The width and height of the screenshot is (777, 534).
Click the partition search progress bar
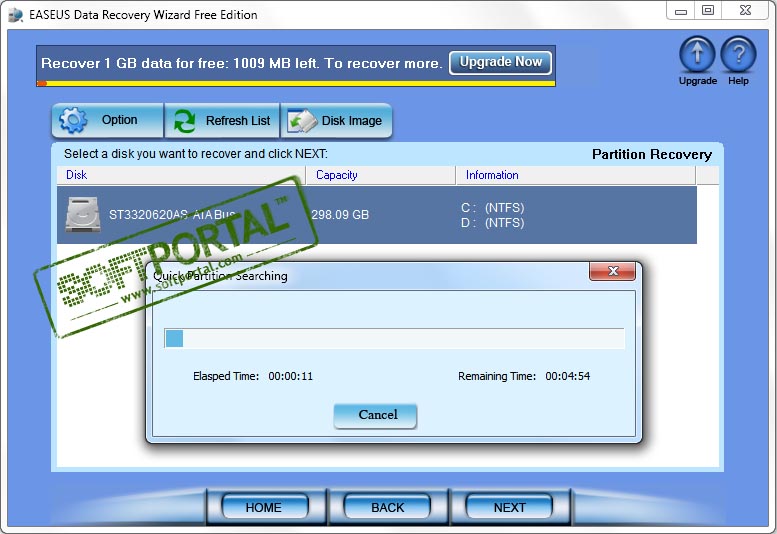(394, 338)
